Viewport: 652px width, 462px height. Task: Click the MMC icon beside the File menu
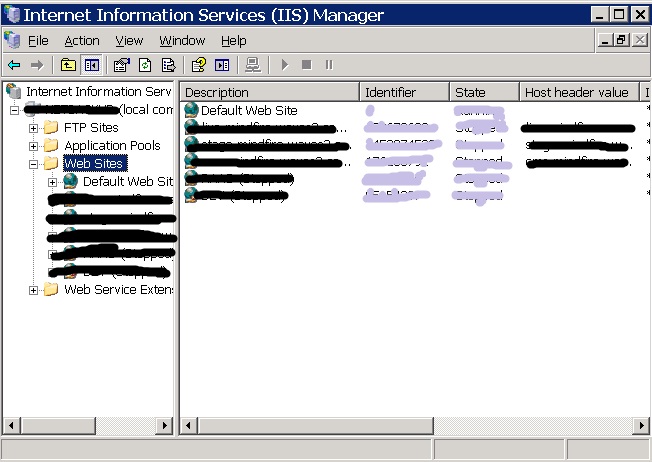pos(12,40)
